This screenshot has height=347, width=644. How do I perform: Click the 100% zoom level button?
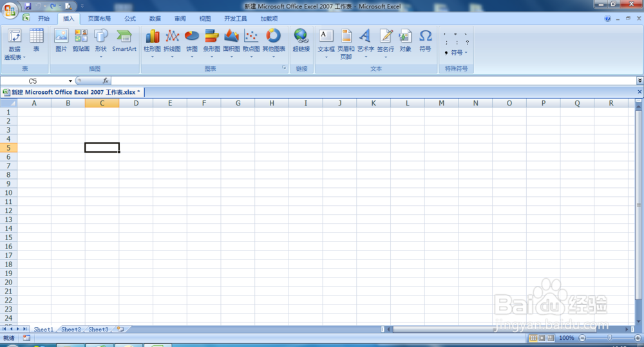(x=567, y=338)
